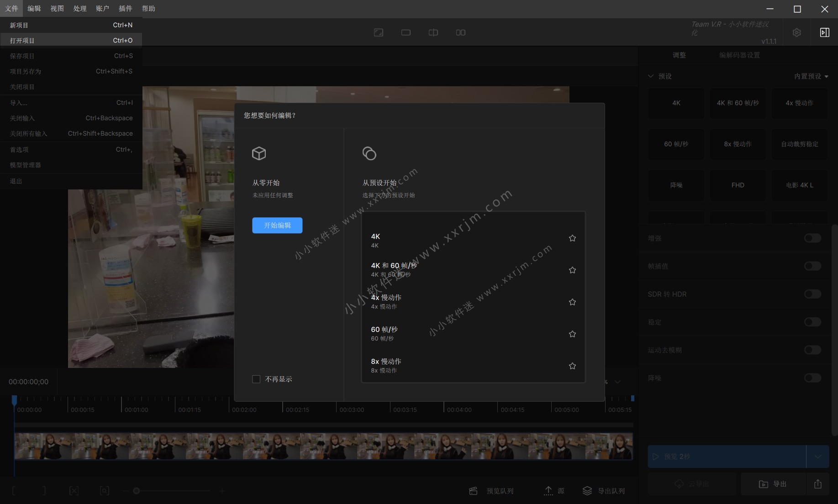Image resolution: width=838 pixels, height=504 pixels.
Task: Select the split-screen comparison view icon
Action: point(432,32)
